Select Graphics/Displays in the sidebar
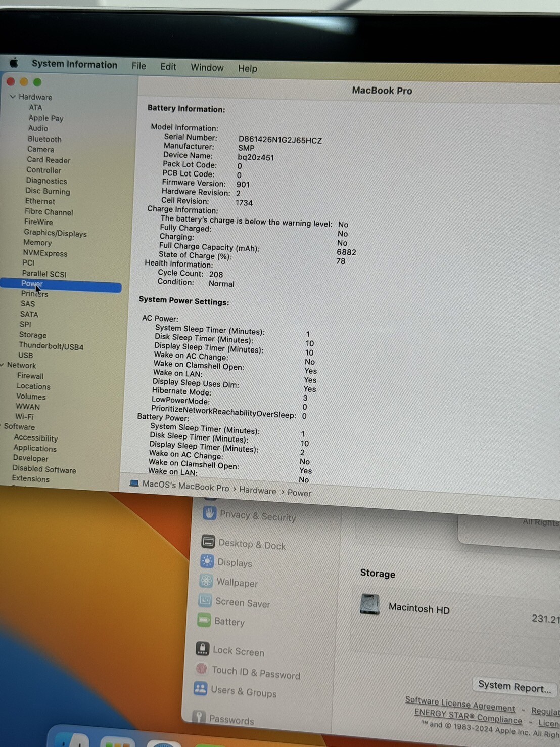Image resolution: width=560 pixels, height=747 pixels. click(x=55, y=233)
